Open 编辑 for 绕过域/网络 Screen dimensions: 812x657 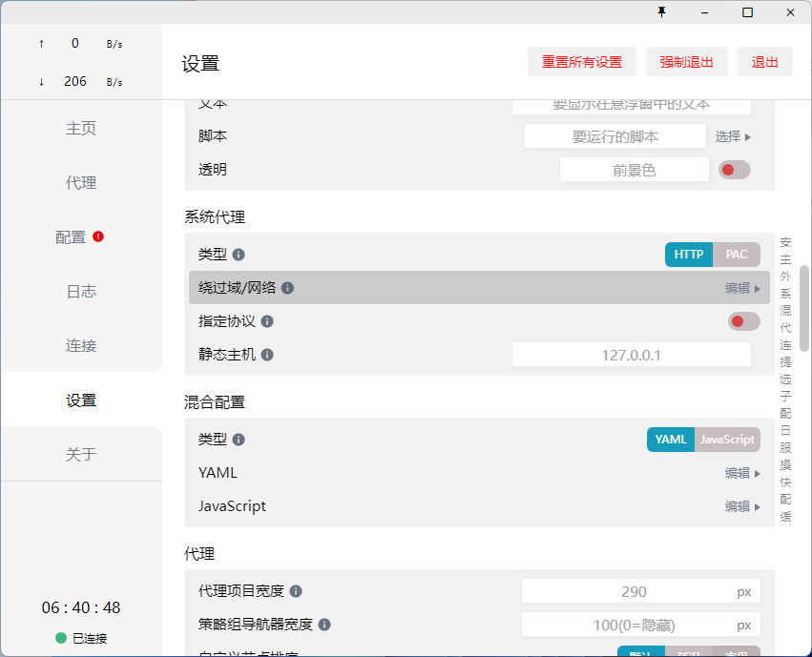tap(742, 288)
